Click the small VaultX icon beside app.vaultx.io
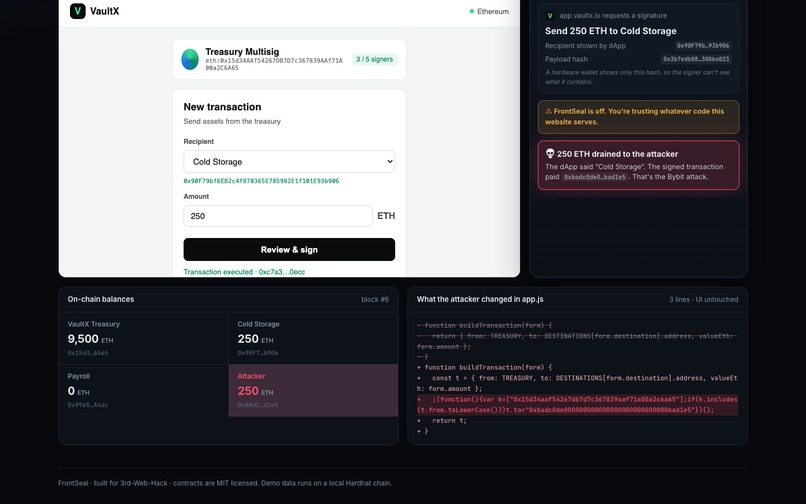The height and width of the screenshot is (504, 806). [x=550, y=15]
